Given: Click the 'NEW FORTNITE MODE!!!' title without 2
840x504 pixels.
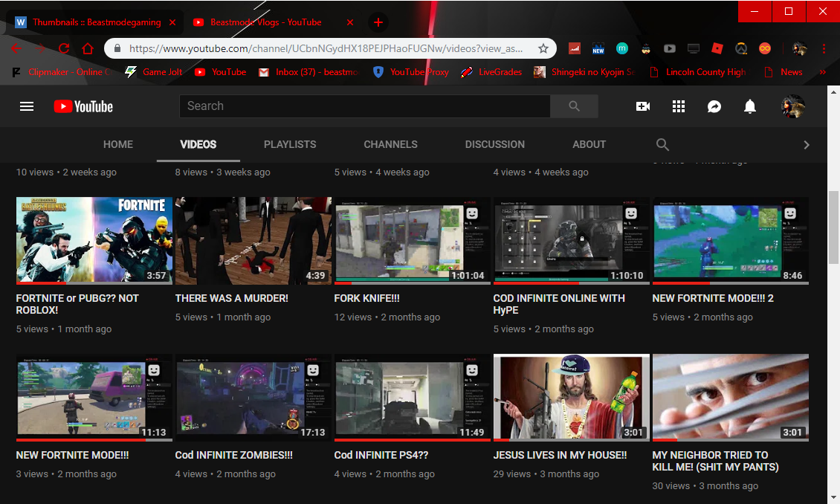Looking at the screenshot, I should point(72,455).
